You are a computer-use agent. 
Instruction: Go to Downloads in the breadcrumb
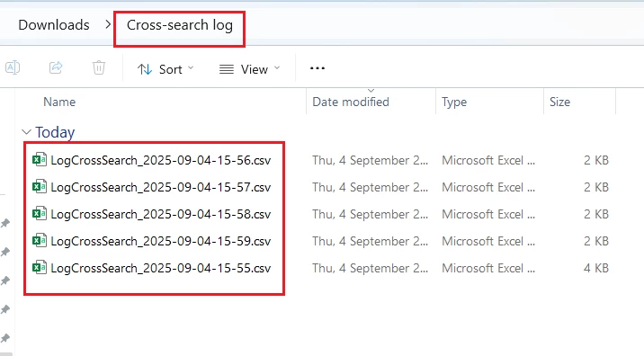(x=54, y=25)
